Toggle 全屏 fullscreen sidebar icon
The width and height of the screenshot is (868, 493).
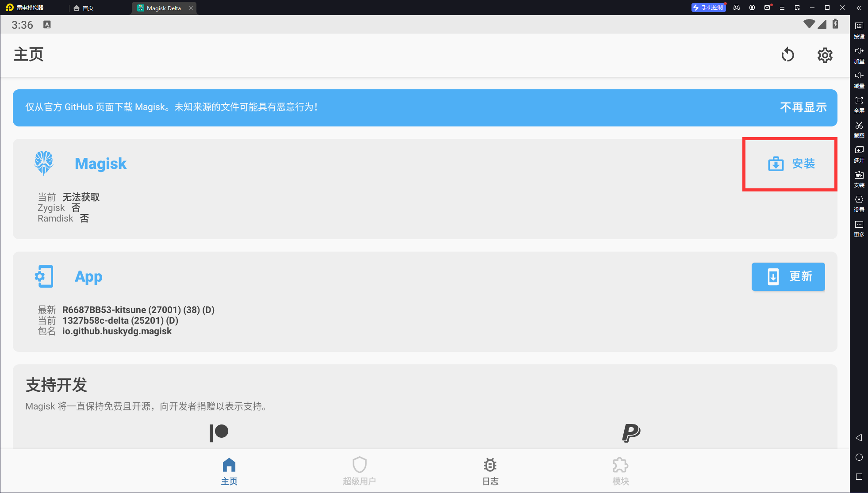[x=859, y=105]
